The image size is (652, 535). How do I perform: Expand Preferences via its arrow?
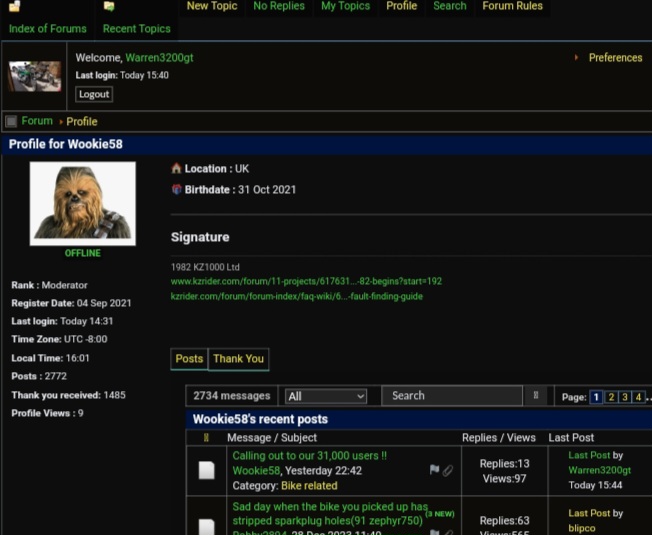(x=576, y=58)
